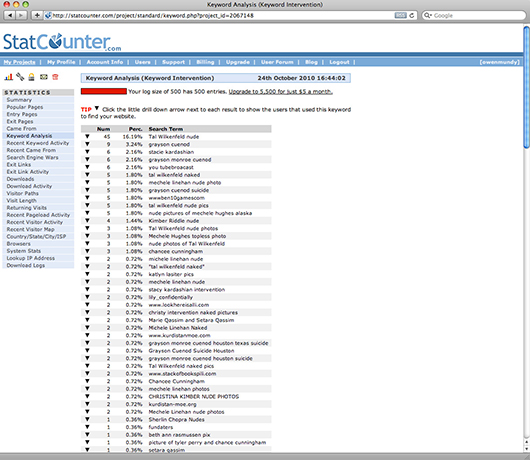The height and width of the screenshot is (460, 530).
Task: Open the Returning Visits report
Action: click(x=27, y=208)
